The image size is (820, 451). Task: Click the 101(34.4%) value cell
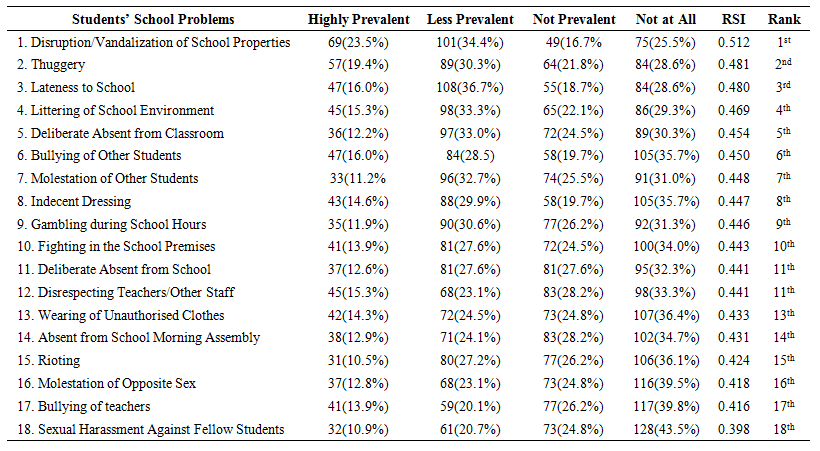point(463,42)
